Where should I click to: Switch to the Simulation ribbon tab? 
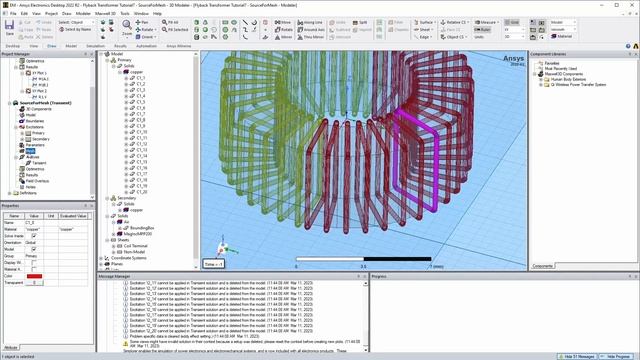[x=96, y=46]
